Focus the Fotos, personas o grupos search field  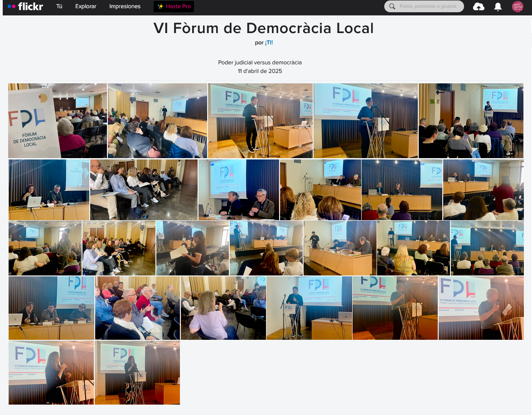pos(428,6)
